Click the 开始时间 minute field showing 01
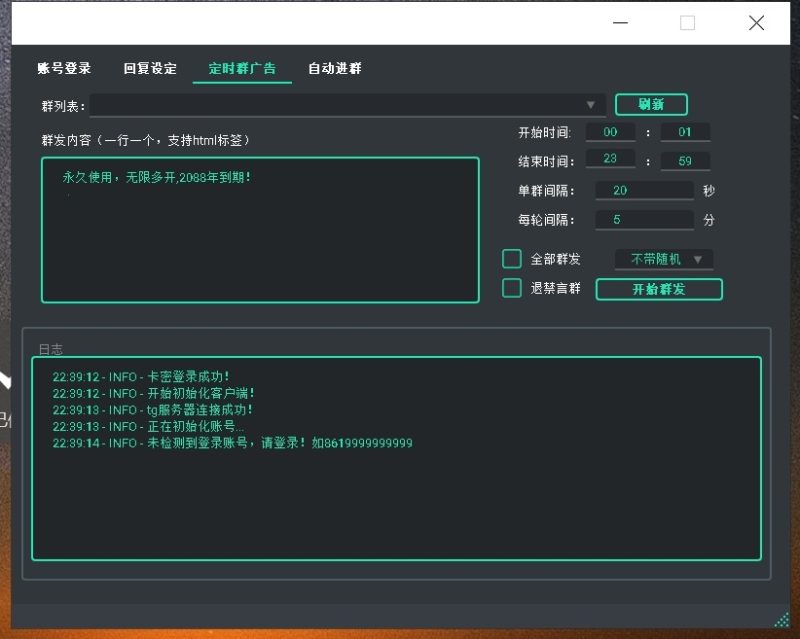The height and width of the screenshot is (639, 800). click(x=687, y=131)
